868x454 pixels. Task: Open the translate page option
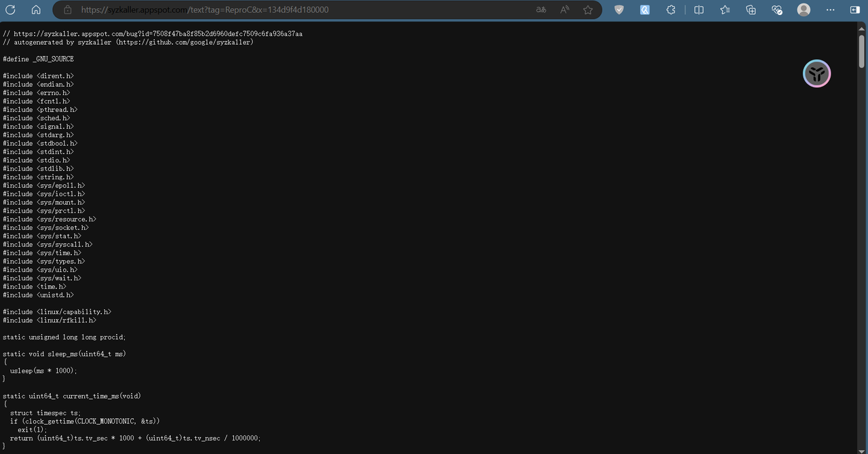click(541, 10)
